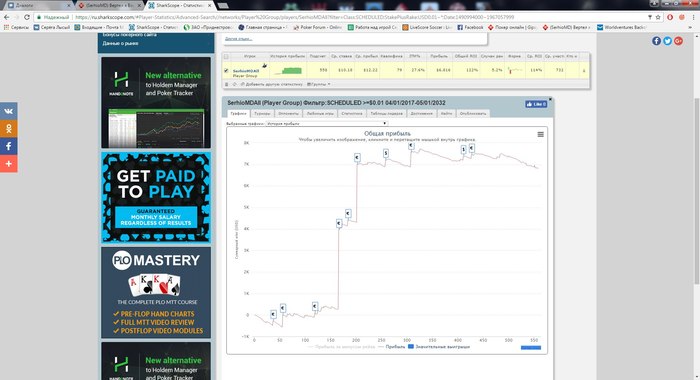
Task: Click the Другие опции link above the table
Action: coord(238,39)
